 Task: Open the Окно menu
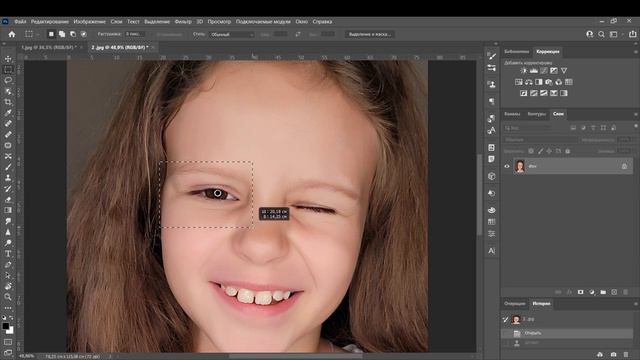click(x=302, y=22)
